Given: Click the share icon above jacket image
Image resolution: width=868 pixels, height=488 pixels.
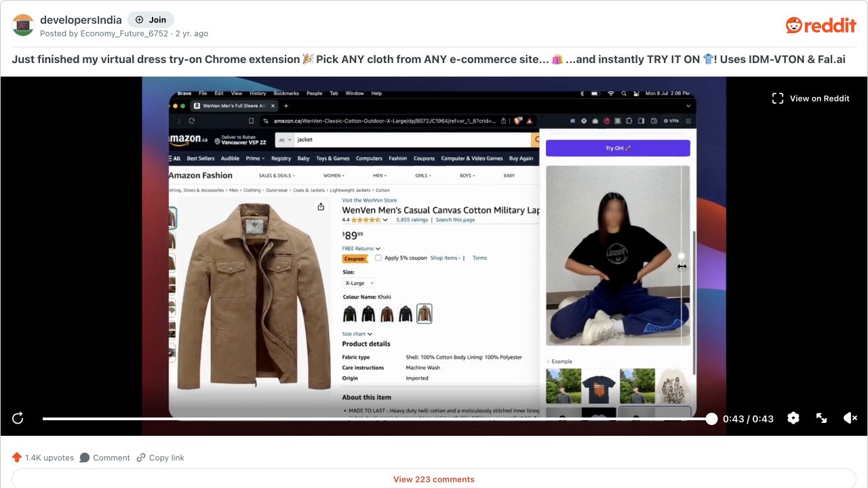Looking at the screenshot, I should click(x=321, y=207).
